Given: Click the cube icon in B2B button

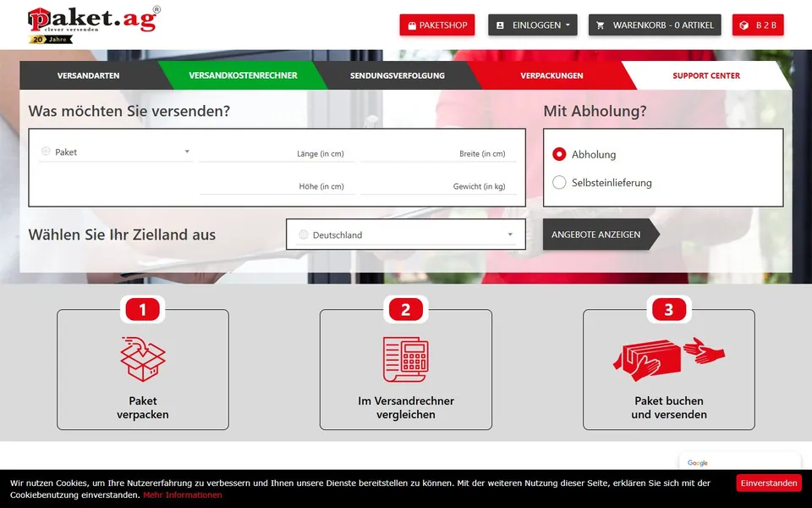Looking at the screenshot, I should (x=744, y=25).
